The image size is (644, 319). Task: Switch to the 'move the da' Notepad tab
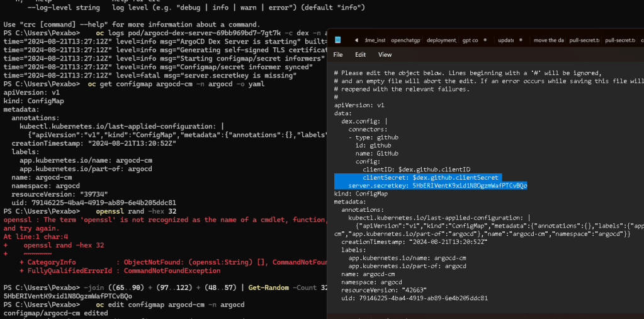(x=549, y=40)
